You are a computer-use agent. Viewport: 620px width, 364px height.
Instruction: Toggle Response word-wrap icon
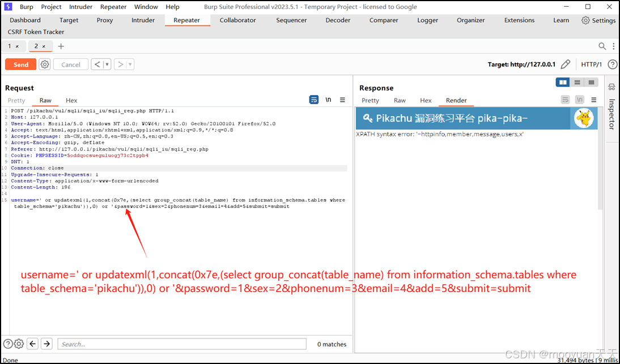tap(565, 100)
